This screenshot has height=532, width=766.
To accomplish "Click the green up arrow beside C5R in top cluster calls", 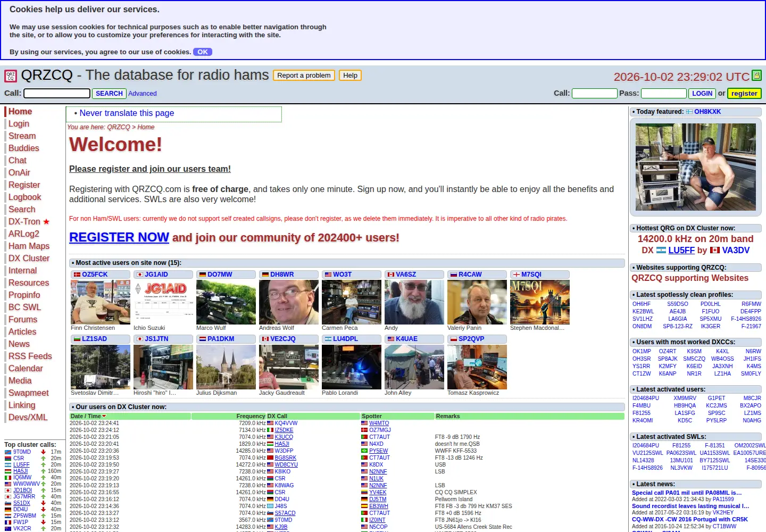I will coord(44,459).
